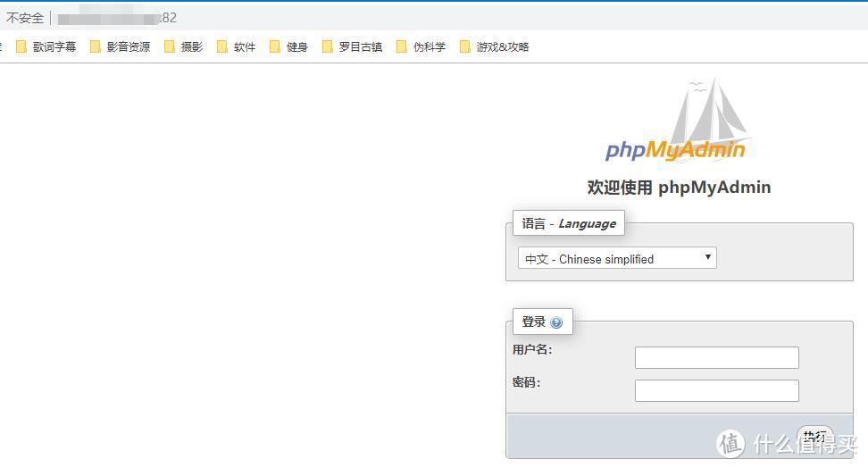Screen dimensions: 868x468
Task: Click the 欢迎使用 phpMyAdmin heading
Action: [x=679, y=188]
